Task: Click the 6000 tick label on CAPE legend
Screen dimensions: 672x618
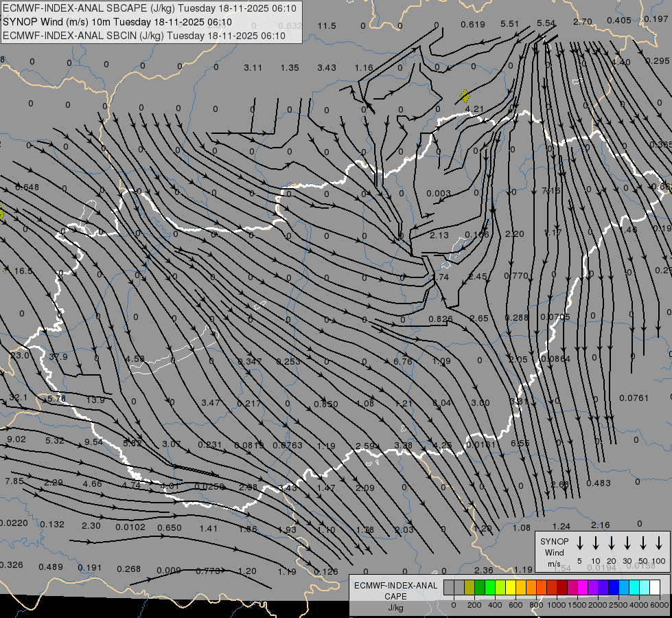Action: pos(659,605)
